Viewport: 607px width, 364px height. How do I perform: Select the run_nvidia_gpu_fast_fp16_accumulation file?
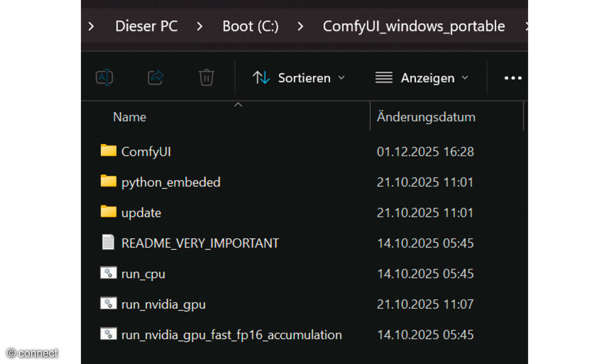[x=231, y=334]
